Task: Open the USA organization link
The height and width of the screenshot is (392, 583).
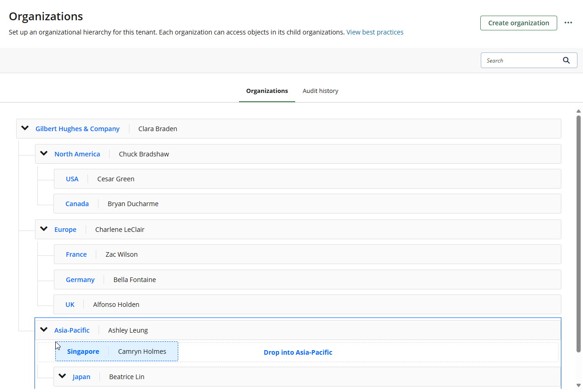Action: click(72, 179)
